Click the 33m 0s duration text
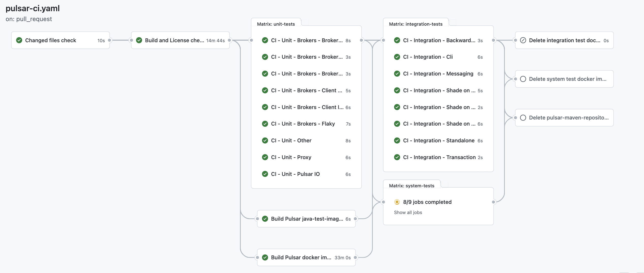The image size is (644, 273). pyautogui.click(x=343, y=258)
